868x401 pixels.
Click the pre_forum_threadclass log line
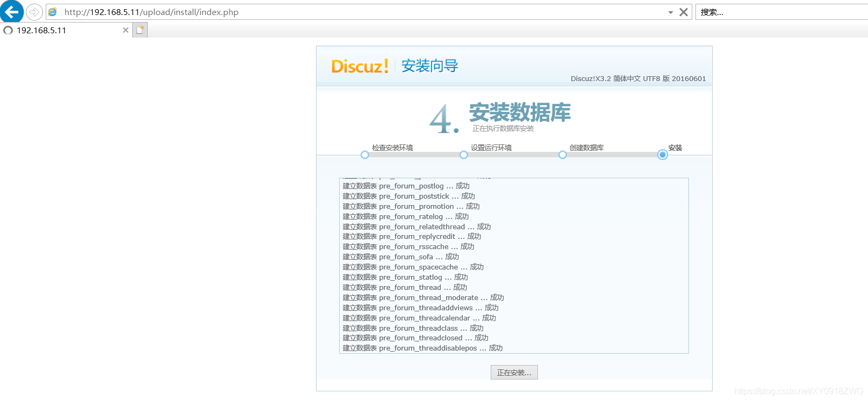[x=413, y=328]
